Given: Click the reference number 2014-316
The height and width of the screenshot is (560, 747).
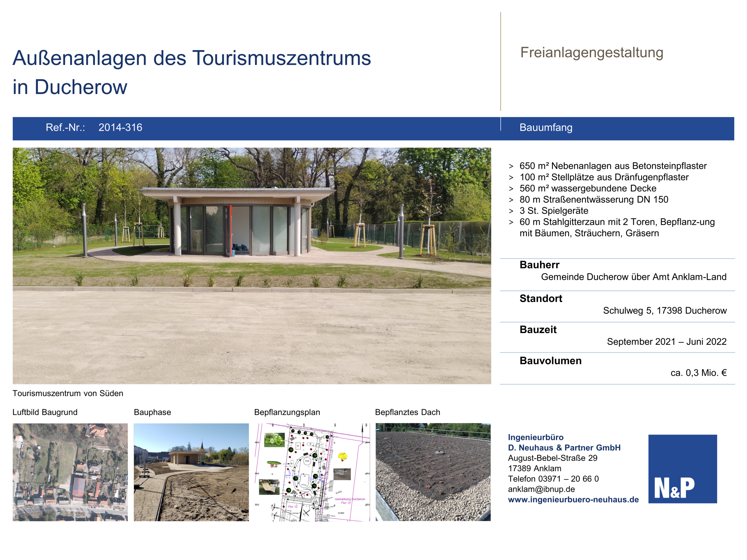Looking at the screenshot, I should (120, 127).
